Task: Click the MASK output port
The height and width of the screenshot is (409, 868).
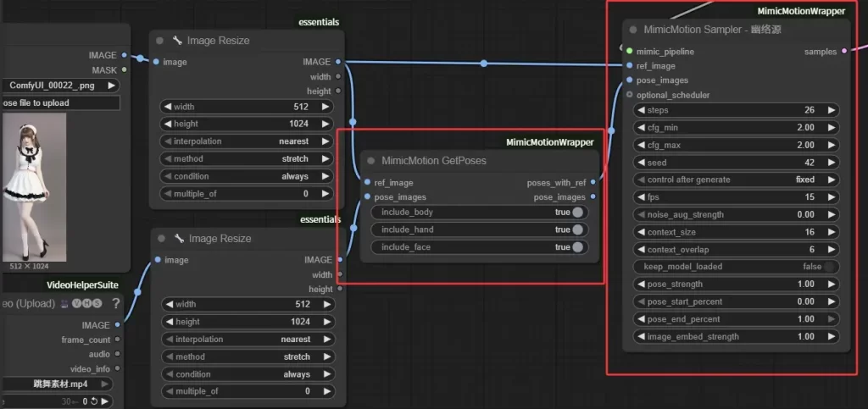Action: 125,70
